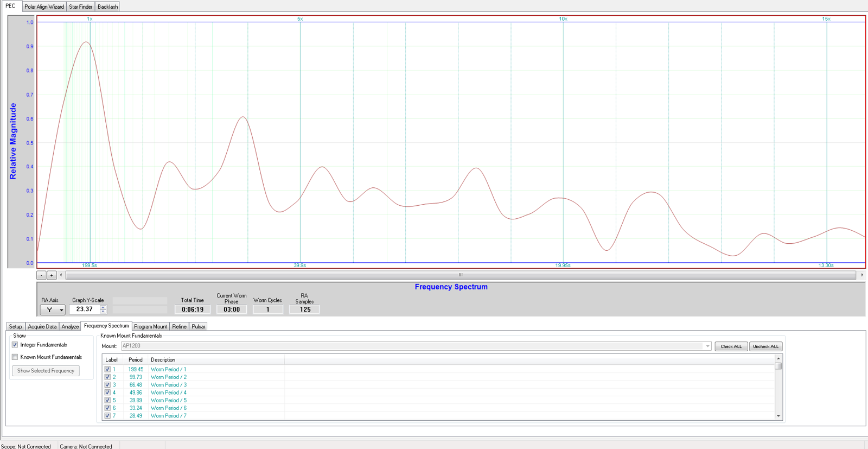Viewport: 868px width, 449px height.
Task: Click the graph scrollbar right arrow
Action: point(862,275)
